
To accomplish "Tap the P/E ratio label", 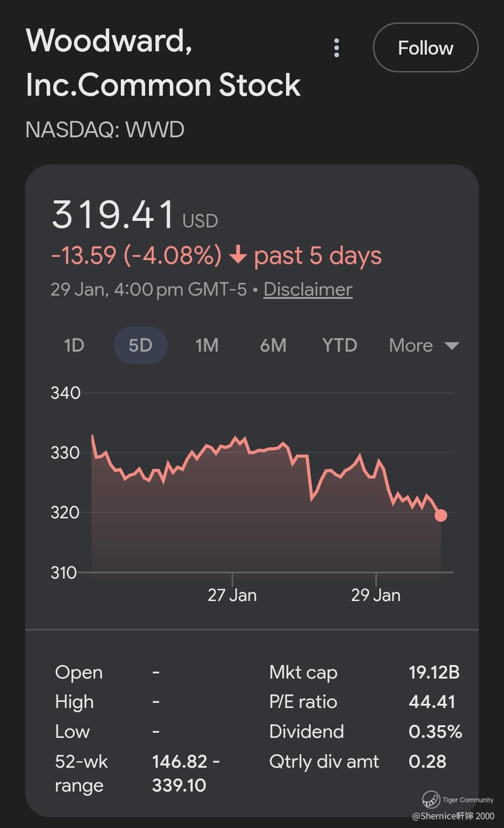I will click(303, 702).
